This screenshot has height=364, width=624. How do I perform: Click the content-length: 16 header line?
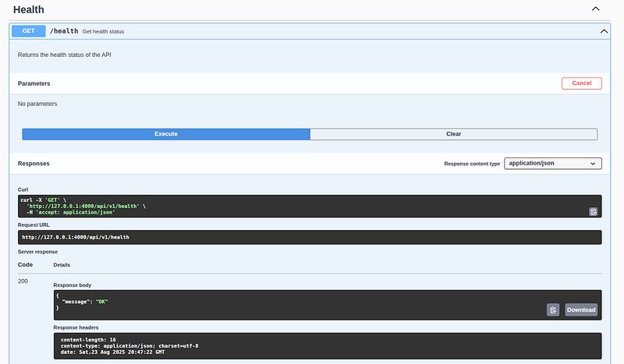coord(88,340)
